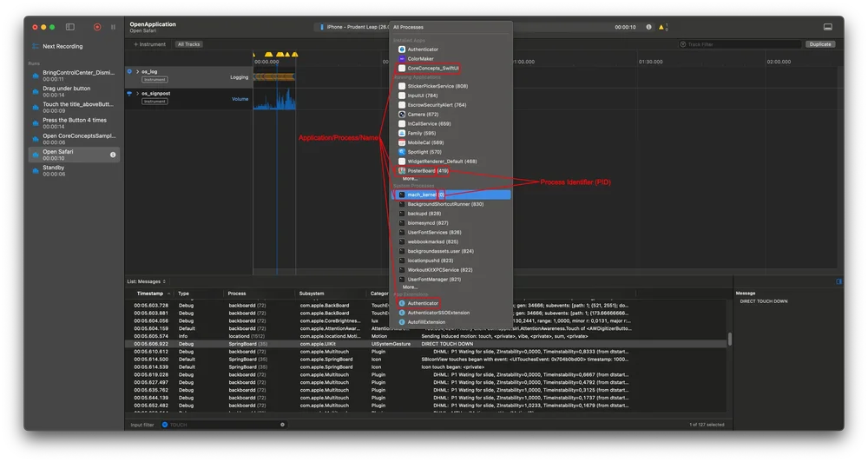Open the Track Filter options icon
This screenshot has width=868, height=462.
[683, 44]
